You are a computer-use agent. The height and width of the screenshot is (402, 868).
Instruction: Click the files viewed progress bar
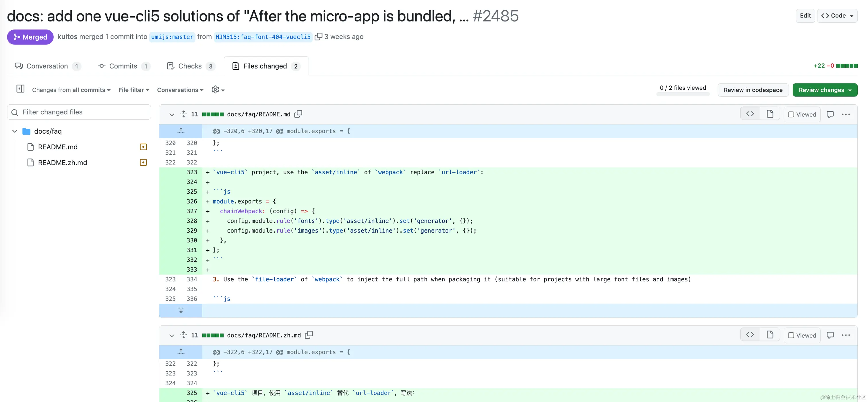pos(683,95)
